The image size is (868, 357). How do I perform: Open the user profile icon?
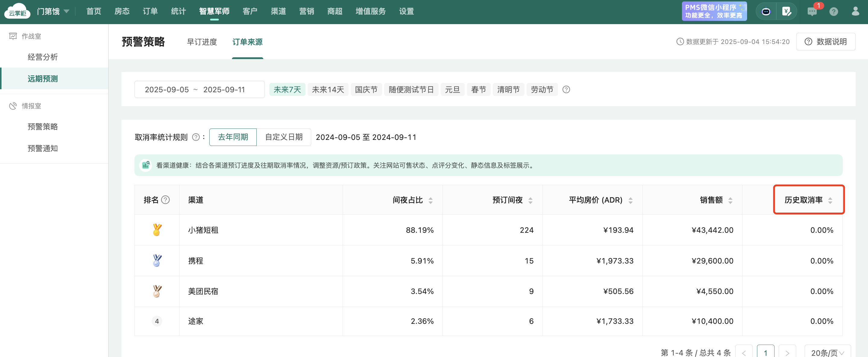(x=855, y=11)
